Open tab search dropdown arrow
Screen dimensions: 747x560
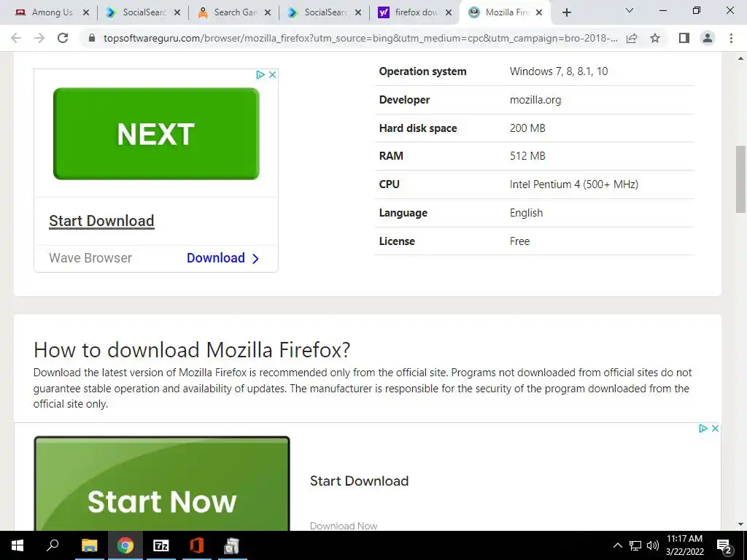[x=630, y=10]
